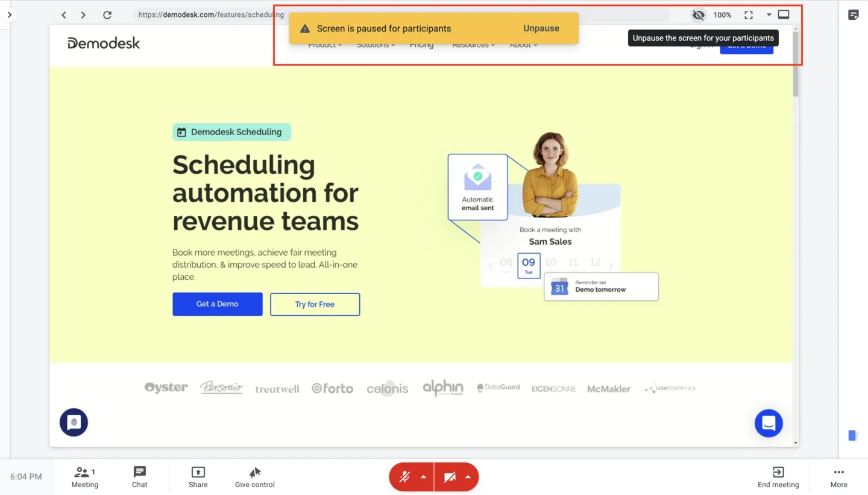The width and height of the screenshot is (868, 495).
Task: Click the forto logo
Action: click(x=332, y=388)
